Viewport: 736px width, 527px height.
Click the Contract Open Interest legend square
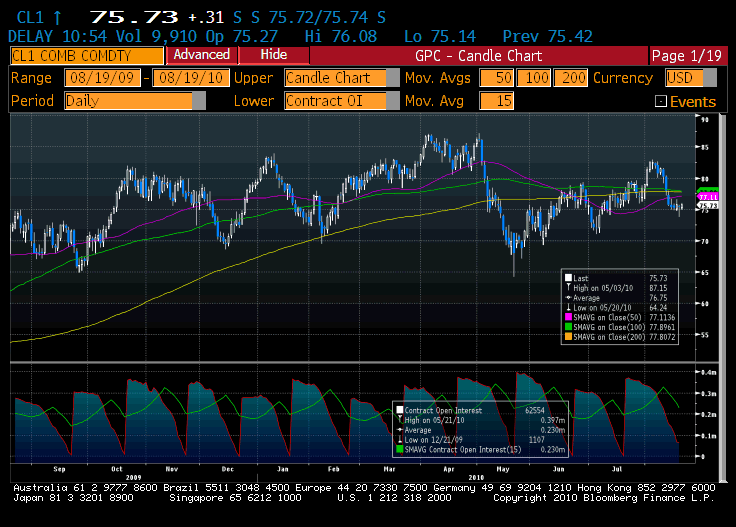pyautogui.click(x=399, y=410)
